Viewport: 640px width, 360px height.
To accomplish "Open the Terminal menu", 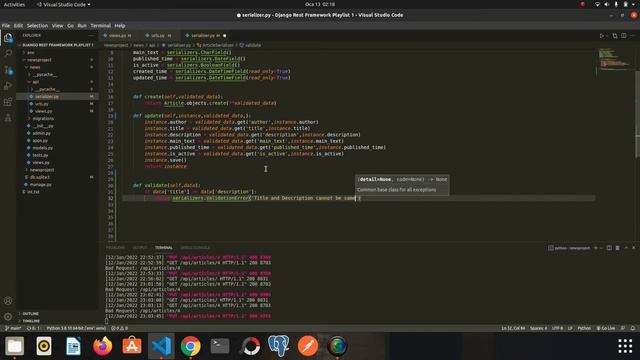I will [100, 26].
